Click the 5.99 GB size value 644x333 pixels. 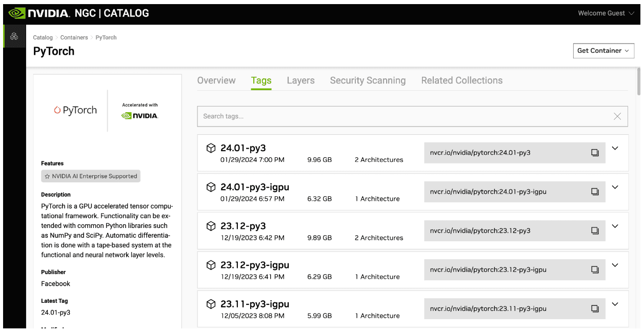tap(319, 316)
